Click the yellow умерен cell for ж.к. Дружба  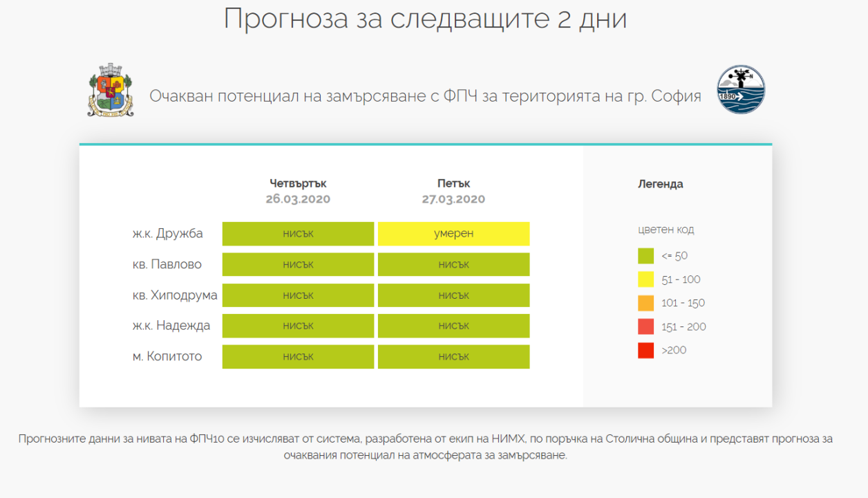click(453, 234)
